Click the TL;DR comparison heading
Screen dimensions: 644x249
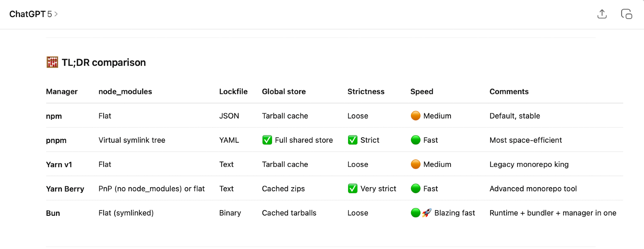(x=104, y=62)
